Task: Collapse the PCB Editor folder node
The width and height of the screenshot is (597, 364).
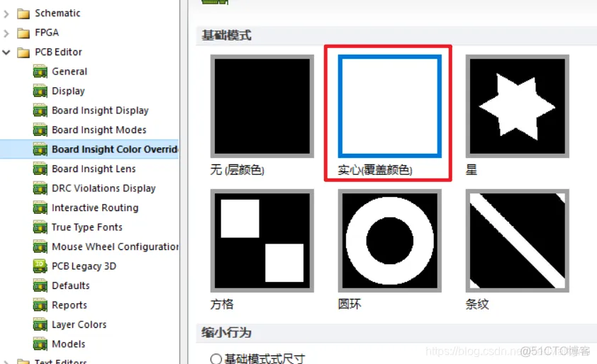Action: click(x=6, y=52)
